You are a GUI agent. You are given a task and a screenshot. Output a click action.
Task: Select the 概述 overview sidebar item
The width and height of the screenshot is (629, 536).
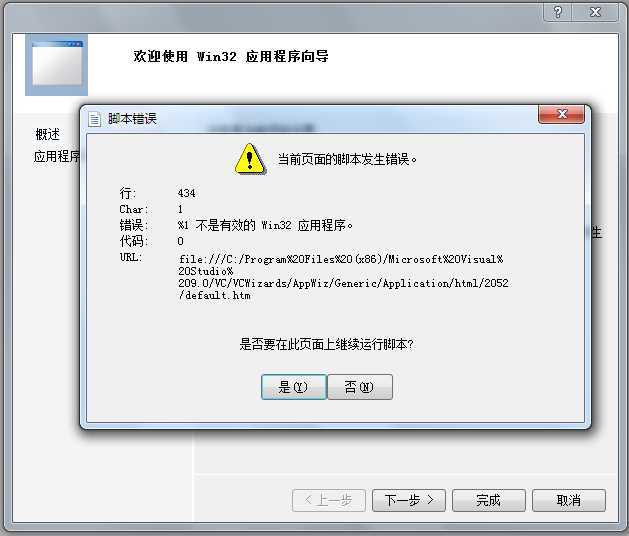pos(47,134)
